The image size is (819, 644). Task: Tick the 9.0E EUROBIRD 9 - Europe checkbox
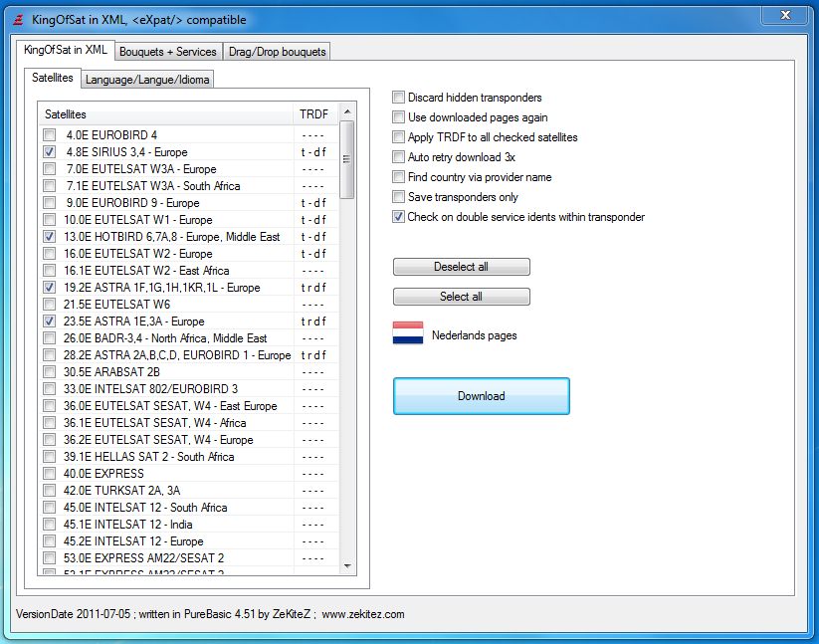click(x=49, y=203)
